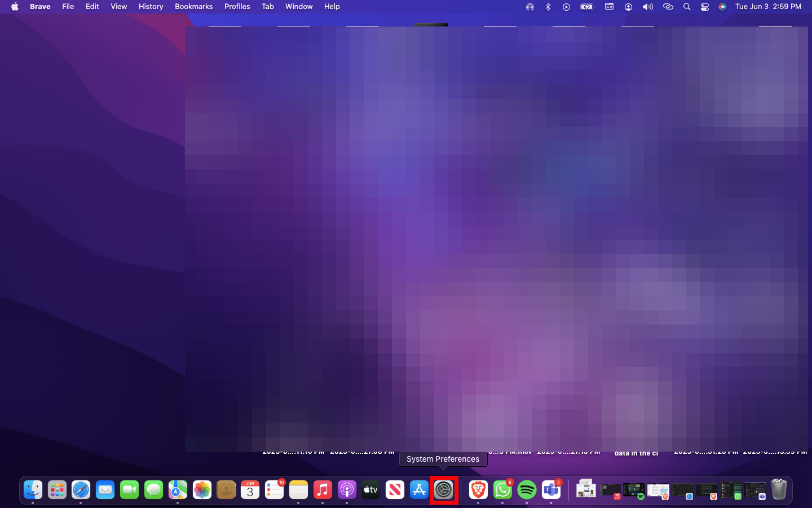Open the Now Playing menu bar icon
This screenshot has height=508, width=812.
click(566, 7)
